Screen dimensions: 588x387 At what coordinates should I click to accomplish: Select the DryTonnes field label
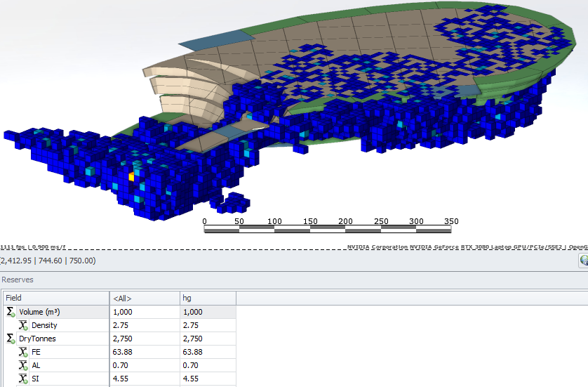[x=37, y=339]
